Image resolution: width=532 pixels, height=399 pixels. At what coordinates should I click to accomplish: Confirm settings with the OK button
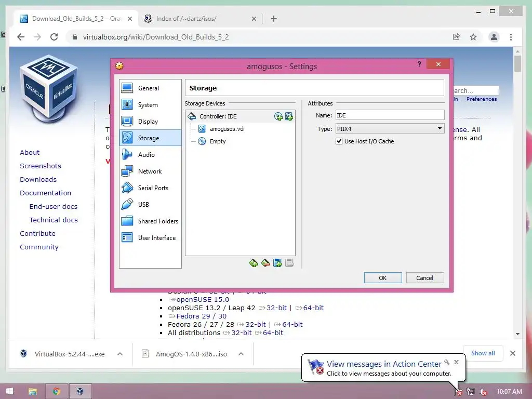pyautogui.click(x=383, y=278)
